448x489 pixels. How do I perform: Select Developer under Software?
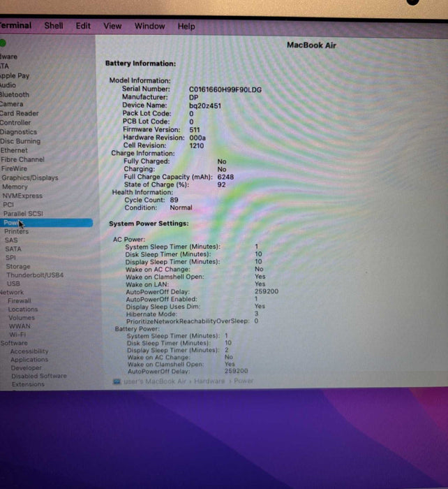coord(27,367)
